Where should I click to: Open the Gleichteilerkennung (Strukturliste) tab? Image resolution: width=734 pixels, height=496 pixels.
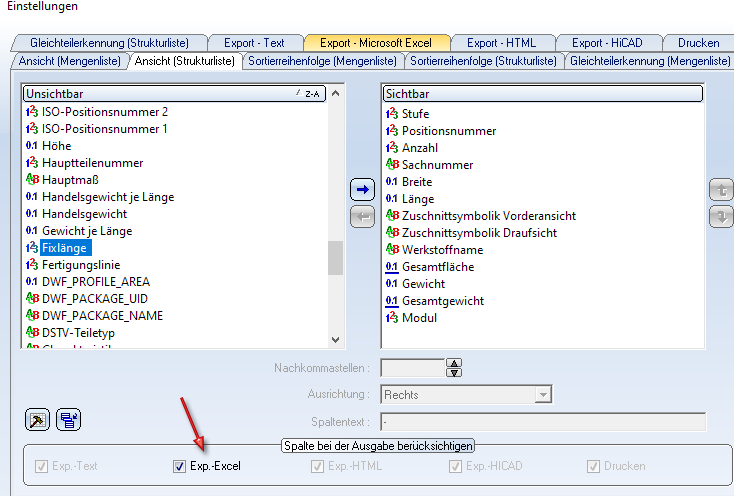110,43
